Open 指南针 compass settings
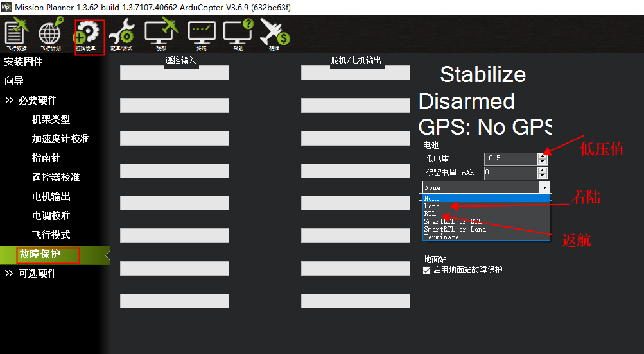The height and width of the screenshot is (354, 644). tap(46, 158)
